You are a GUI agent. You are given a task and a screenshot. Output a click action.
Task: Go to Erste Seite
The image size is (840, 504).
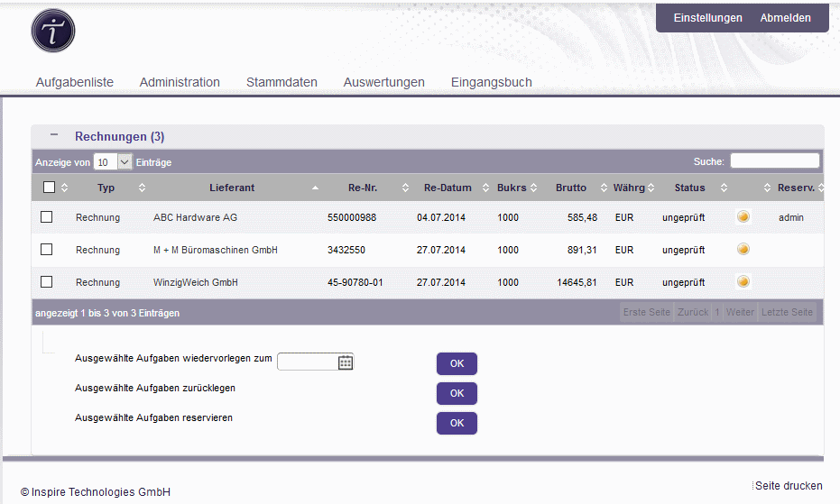647,312
